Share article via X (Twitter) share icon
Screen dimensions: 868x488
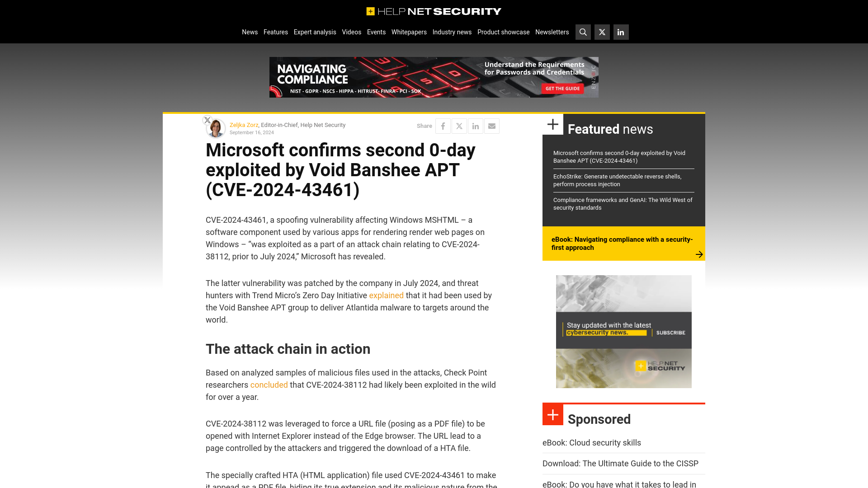pyautogui.click(x=459, y=126)
